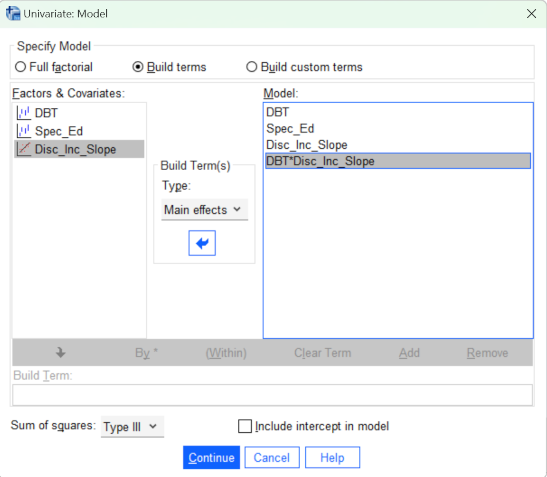Click the Continue button
Viewport: 547px width, 477px height.
coord(211,457)
